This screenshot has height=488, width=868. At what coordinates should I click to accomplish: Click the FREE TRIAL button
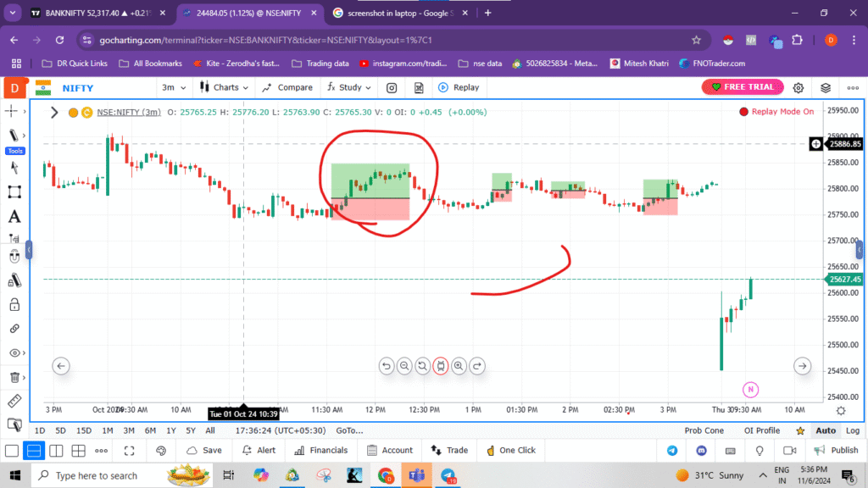(743, 87)
